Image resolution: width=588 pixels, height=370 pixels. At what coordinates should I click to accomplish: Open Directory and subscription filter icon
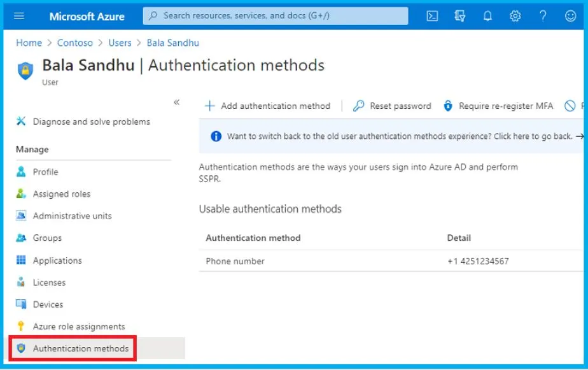coord(459,16)
